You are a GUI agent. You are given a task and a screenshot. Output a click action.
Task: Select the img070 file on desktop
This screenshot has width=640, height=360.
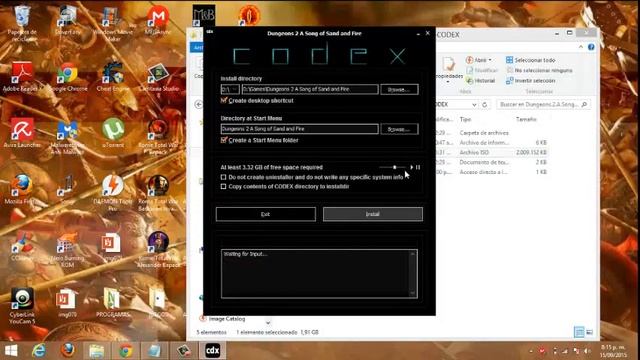(66, 303)
